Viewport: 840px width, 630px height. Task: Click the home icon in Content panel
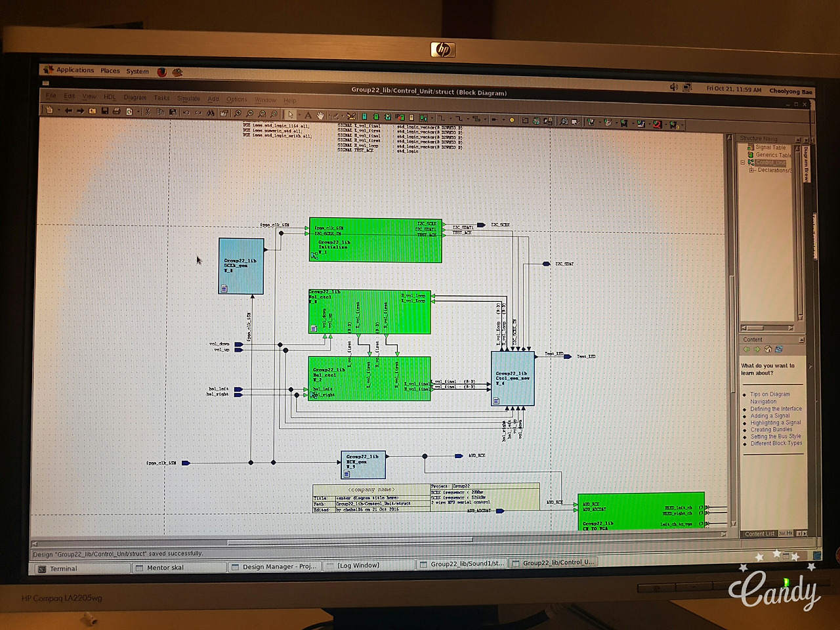[x=768, y=349]
